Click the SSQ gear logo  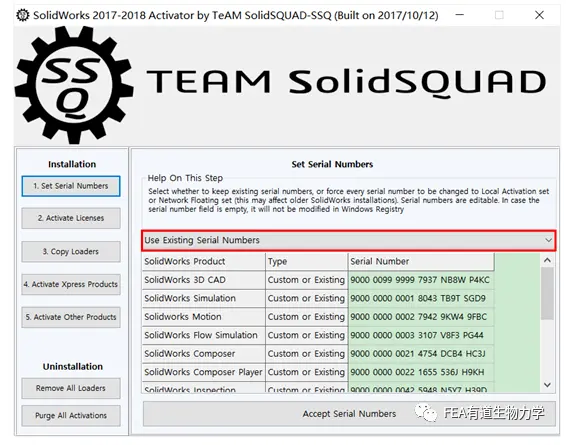74,85
